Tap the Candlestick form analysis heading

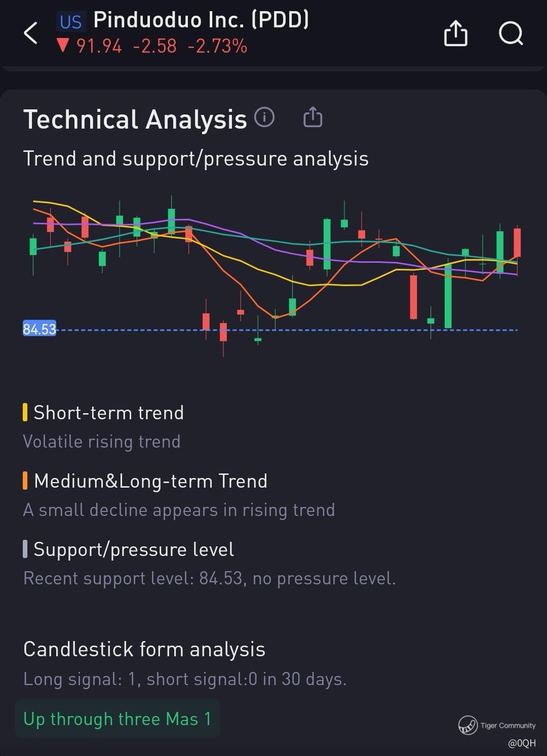point(144,649)
